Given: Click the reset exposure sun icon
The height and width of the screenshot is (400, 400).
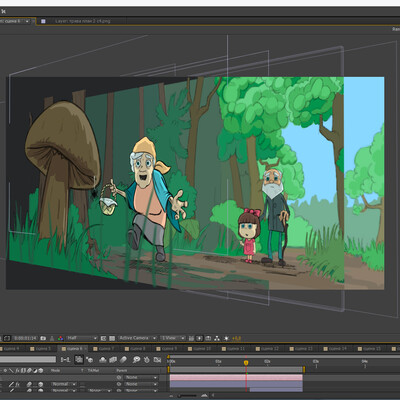Looking at the screenshot, I should [x=226, y=338].
